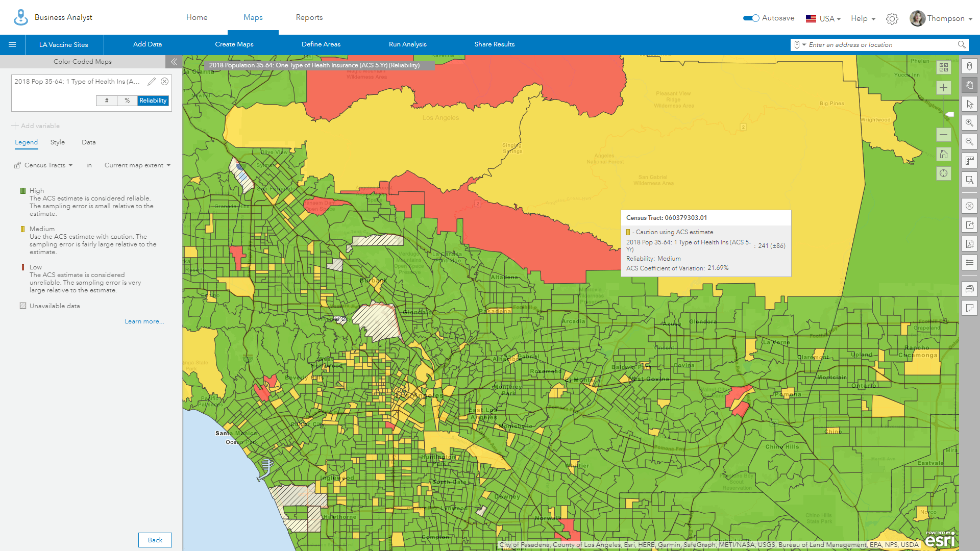980x551 pixels.
Task: Open the Run Analysis menu
Action: click(407, 44)
